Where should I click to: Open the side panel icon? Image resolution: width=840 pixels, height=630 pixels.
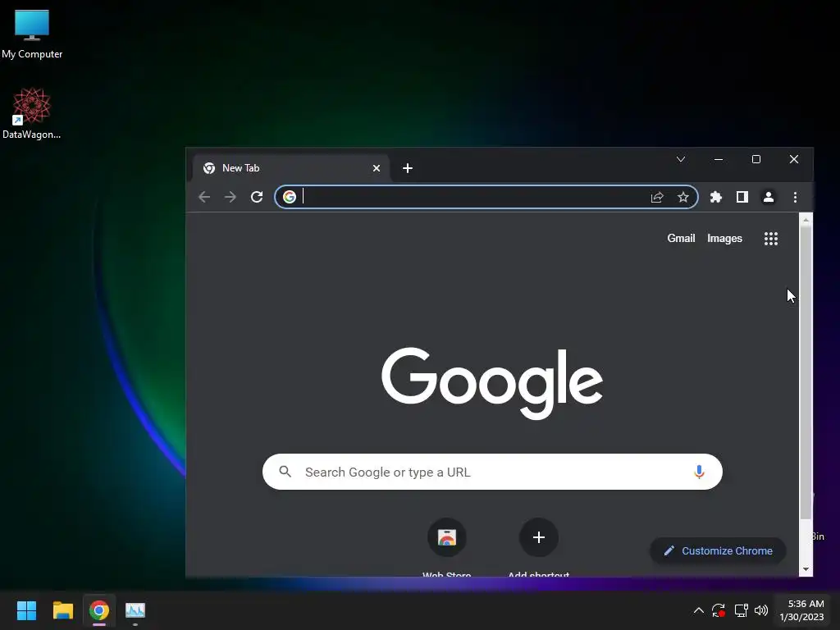tap(742, 197)
